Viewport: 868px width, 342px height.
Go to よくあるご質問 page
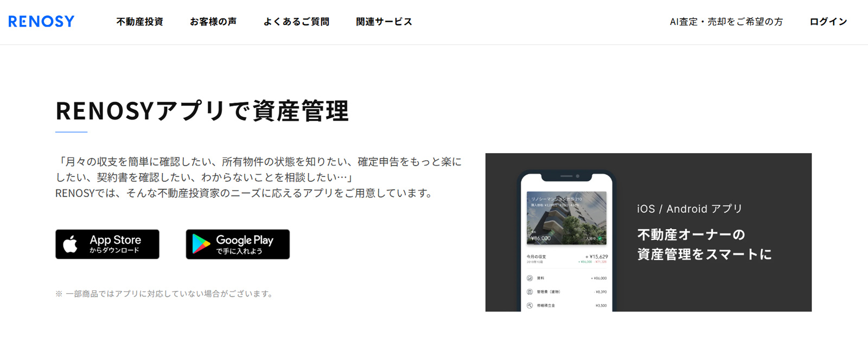(296, 22)
